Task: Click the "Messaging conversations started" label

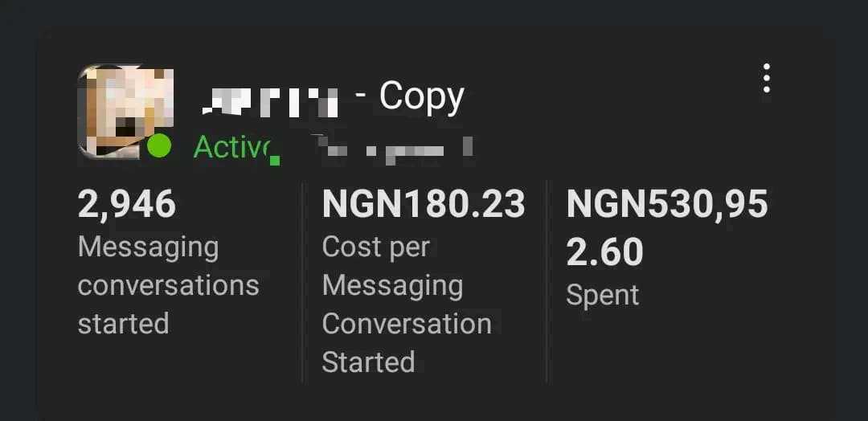Action: [x=168, y=285]
